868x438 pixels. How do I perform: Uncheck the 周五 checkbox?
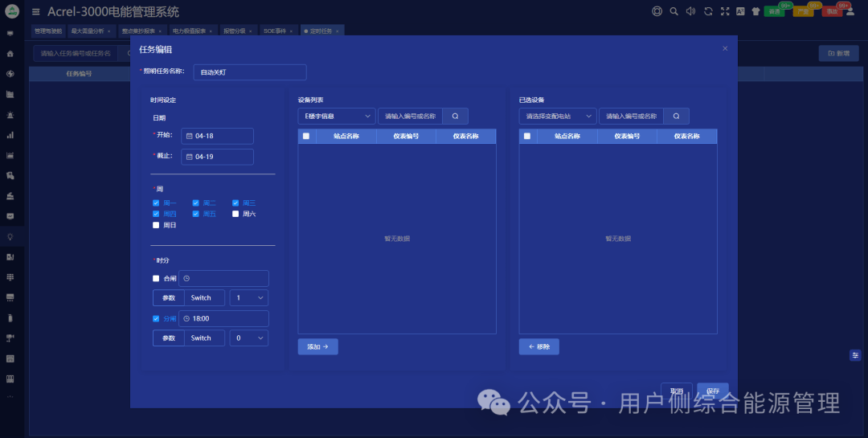click(x=195, y=214)
